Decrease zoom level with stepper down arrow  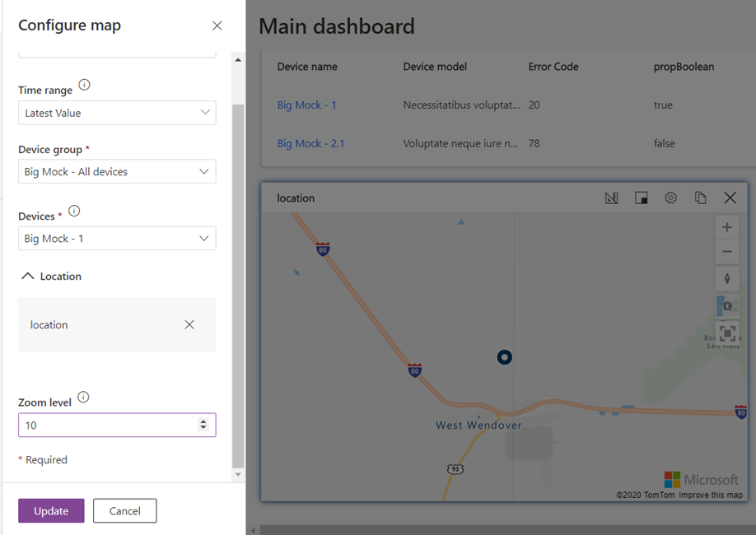[x=203, y=429]
